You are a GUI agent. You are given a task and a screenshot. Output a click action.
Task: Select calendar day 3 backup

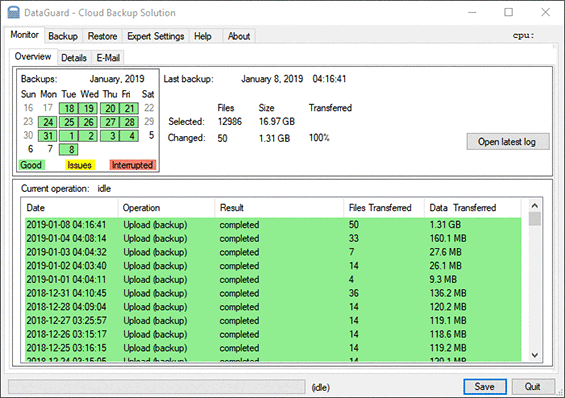tap(110, 136)
